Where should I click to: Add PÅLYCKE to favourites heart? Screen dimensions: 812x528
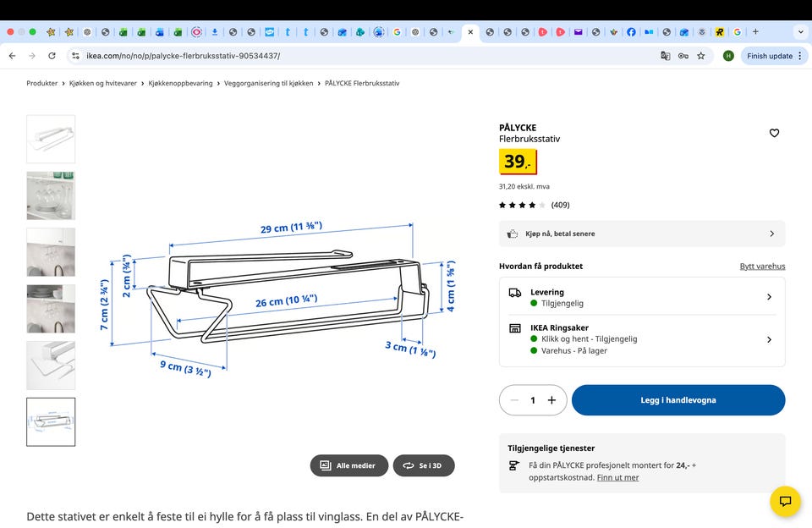[x=774, y=133]
